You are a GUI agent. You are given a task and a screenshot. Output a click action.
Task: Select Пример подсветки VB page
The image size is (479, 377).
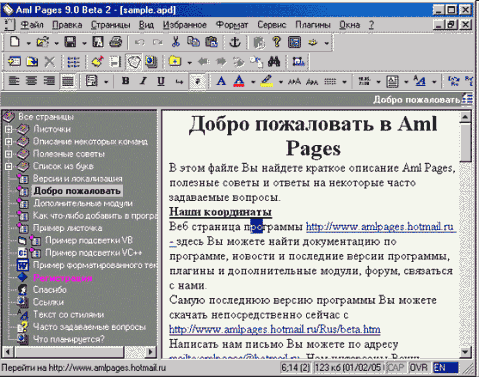(x=89, y=240)
